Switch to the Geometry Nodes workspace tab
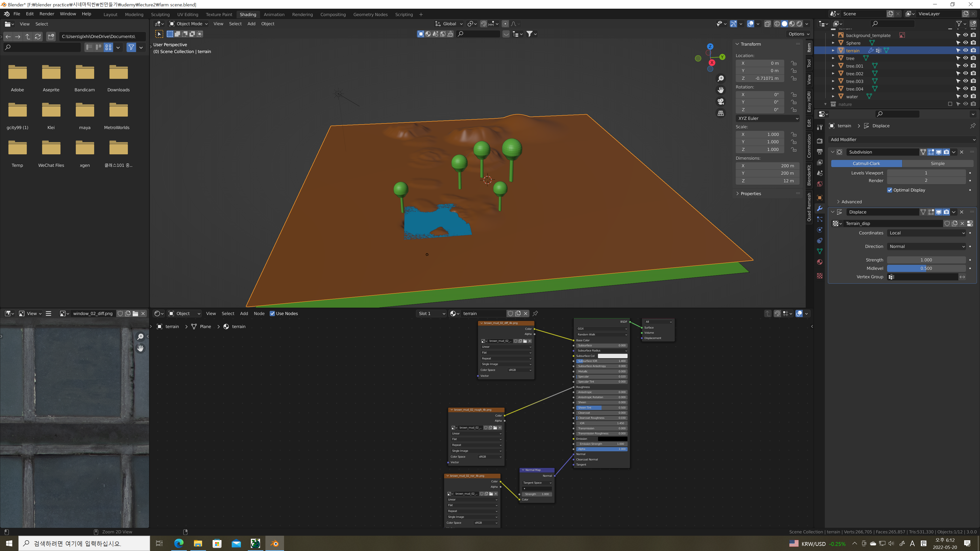 pos(370,15)
